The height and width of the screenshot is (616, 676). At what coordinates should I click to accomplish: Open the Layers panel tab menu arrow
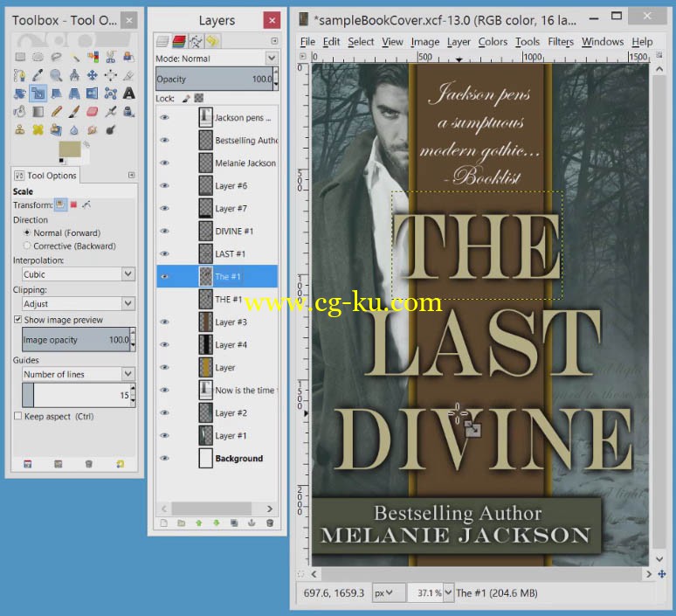click(274, 41)
